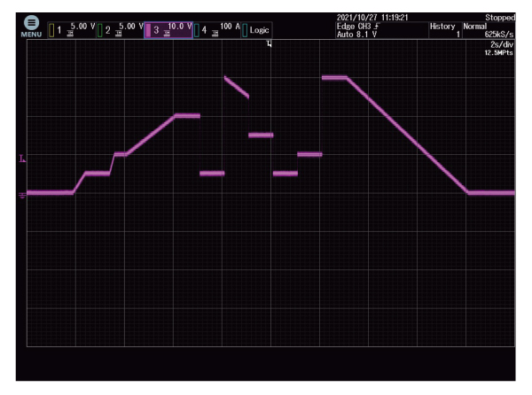
Task: Click channel 2 green color indicator
Action: coord(98,30)
